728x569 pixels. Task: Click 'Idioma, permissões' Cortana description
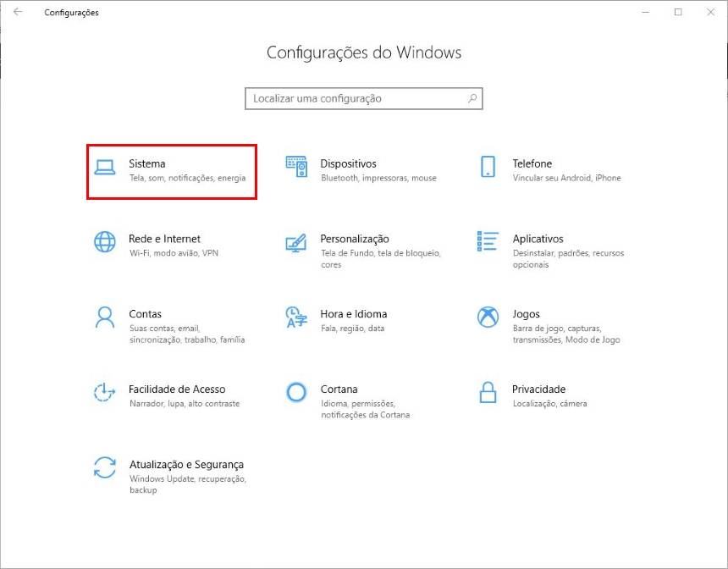357,404
